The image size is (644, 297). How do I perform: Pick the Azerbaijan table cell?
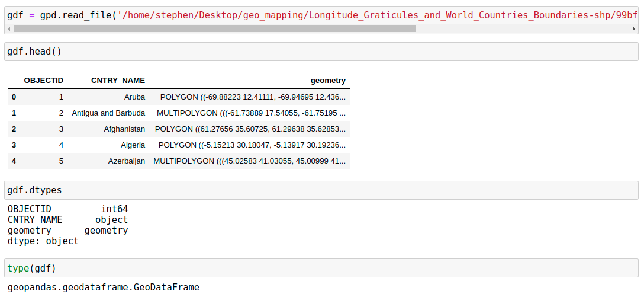126,161
